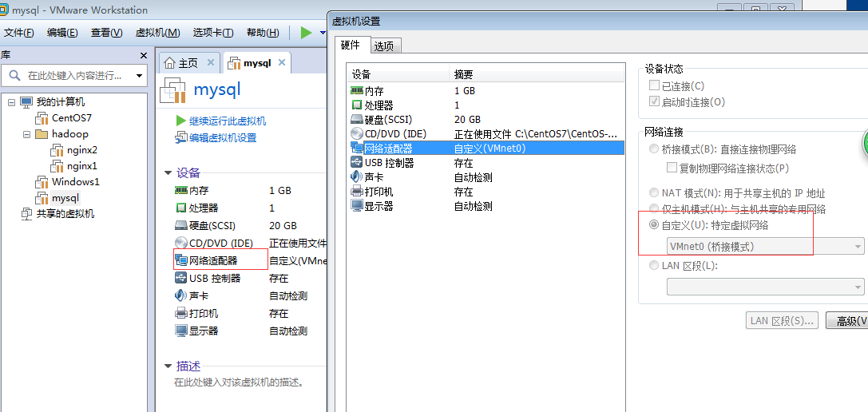The height and width of the screenshot is (412, 868).
Task: Select 内存 row in settings device list
Action: (x=486, y=91)
